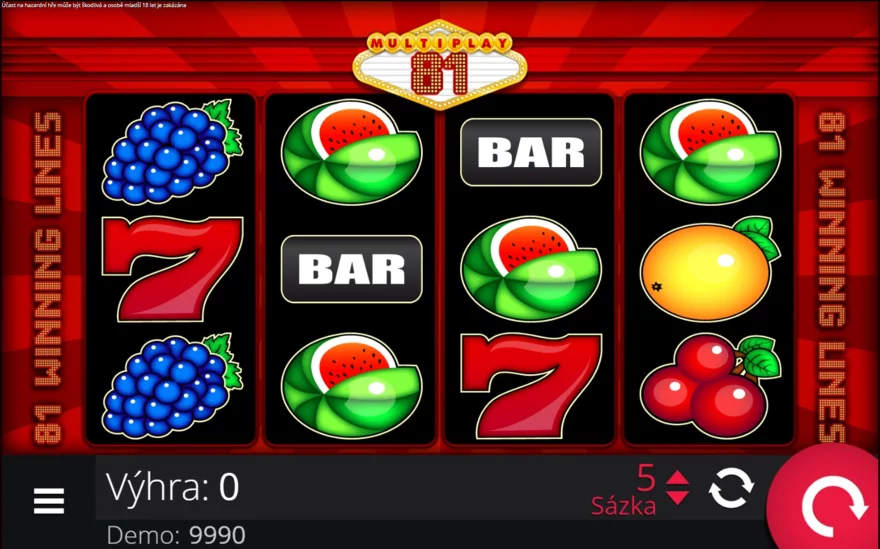Click the red 7 on third reel

click(x=531, y=386)
